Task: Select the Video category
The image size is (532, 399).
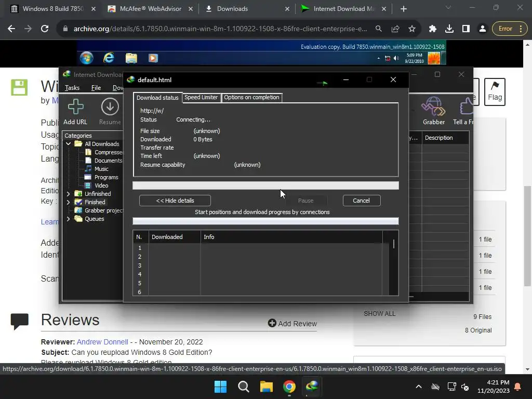Action: pyautogui.click(x=97, y=185)
